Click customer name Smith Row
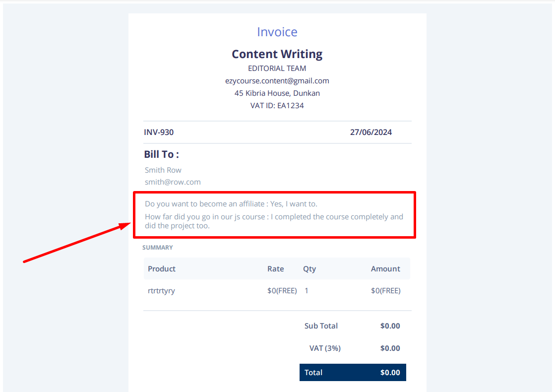 [163, 170]
